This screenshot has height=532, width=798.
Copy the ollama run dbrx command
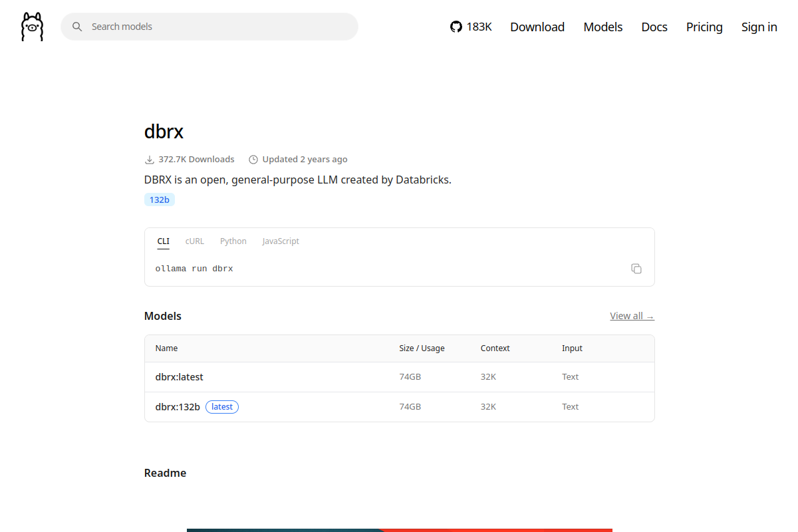tap(636, 269)
